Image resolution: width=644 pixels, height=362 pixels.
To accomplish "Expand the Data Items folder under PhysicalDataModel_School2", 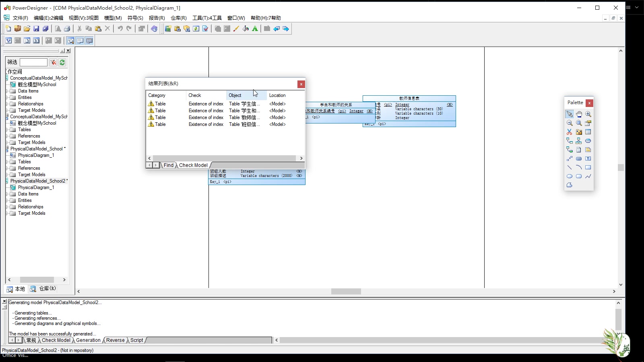I will [7, 194].
